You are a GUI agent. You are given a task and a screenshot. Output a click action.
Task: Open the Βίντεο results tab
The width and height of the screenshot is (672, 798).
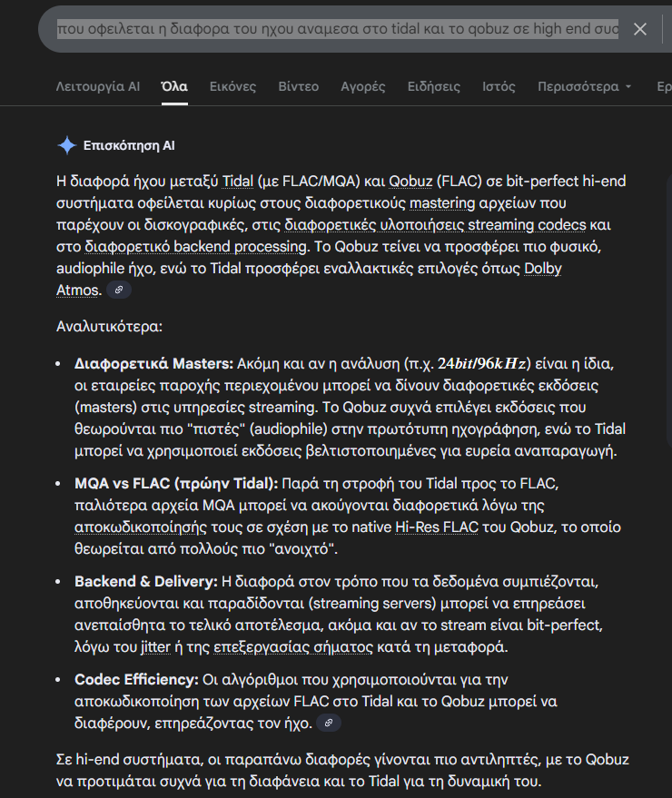point(299,87)
